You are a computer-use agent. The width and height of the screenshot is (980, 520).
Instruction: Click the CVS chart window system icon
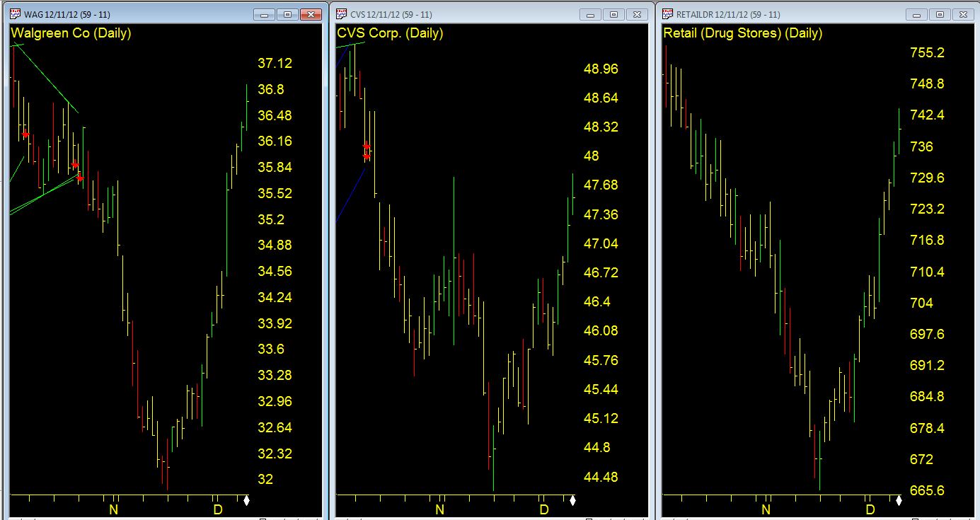pos(341,14)
